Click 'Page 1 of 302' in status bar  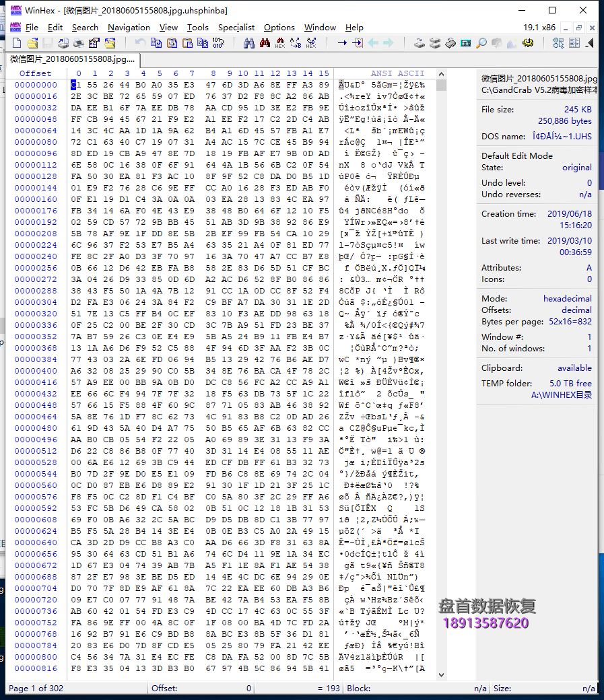(36, 689)
